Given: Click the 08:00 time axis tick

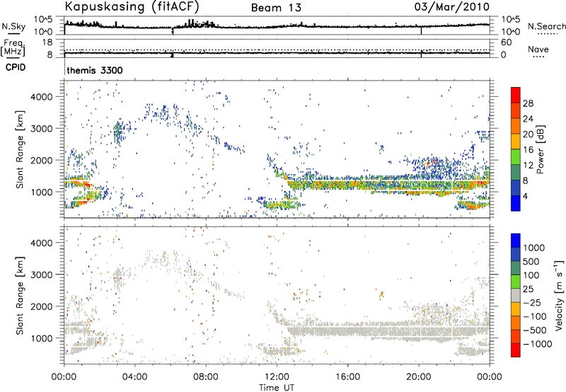Looking at the screenshot, I should tap(206, 377).
